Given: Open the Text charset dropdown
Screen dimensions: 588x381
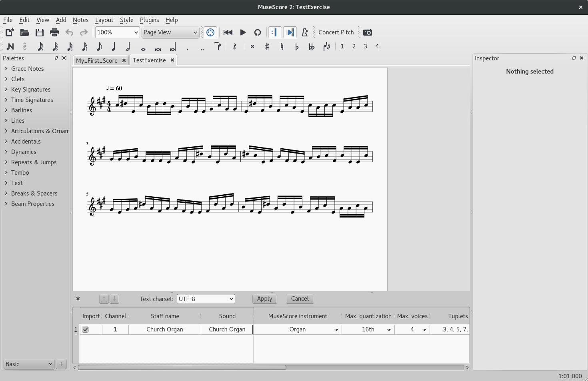Looking at the screenshot, I should (x=206, y=299).
